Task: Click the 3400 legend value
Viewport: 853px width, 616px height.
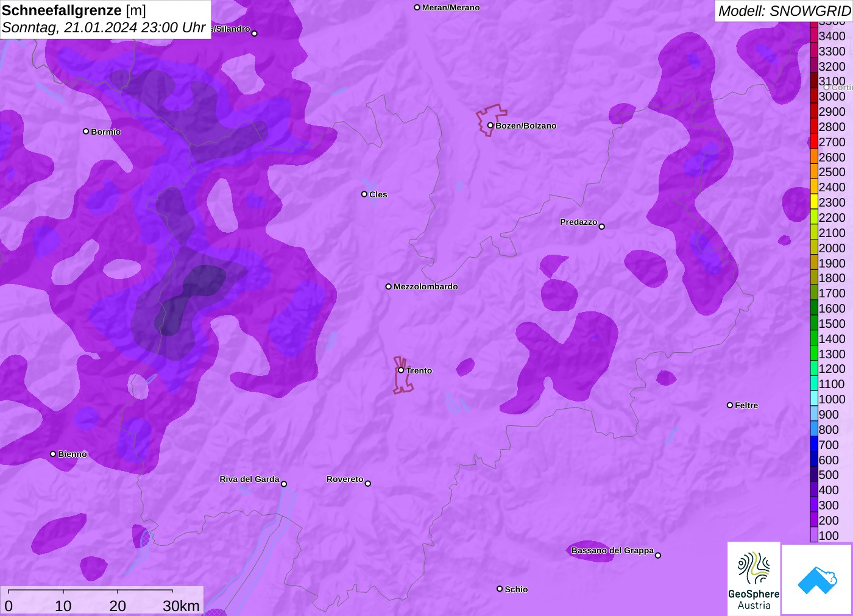Action: tap(832, 36)
